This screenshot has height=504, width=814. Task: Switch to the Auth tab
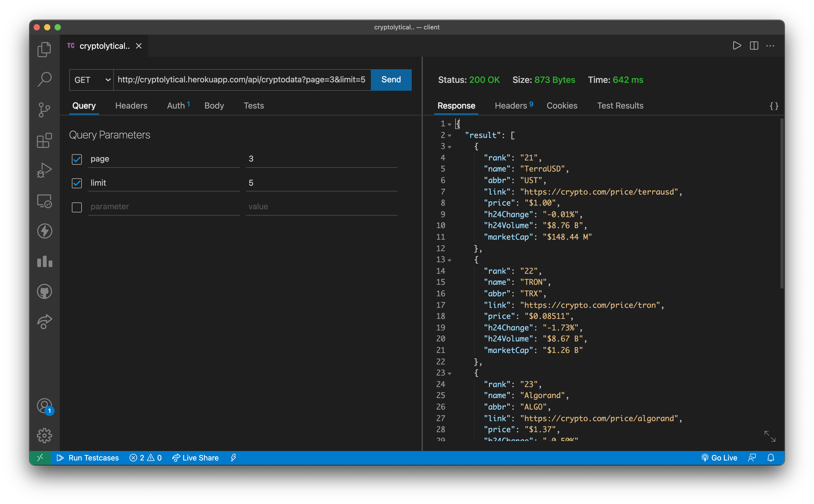tap(178, 106)
